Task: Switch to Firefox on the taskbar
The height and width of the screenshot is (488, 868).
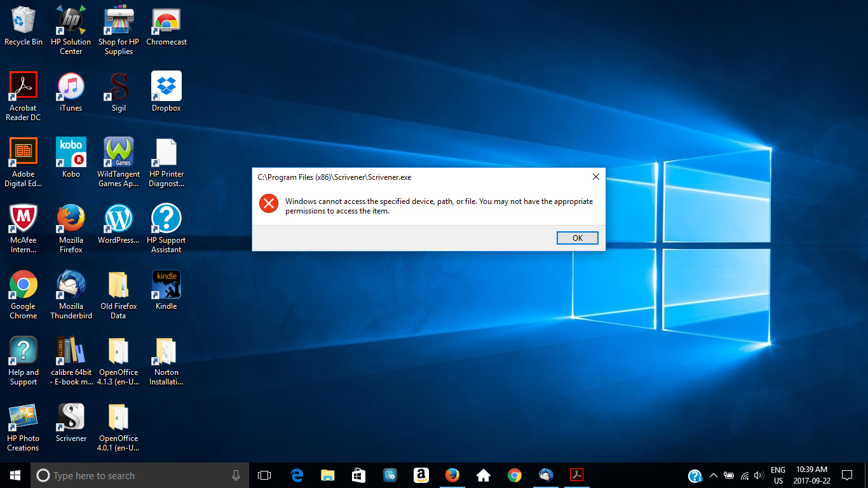Action: tap(452, 475)
